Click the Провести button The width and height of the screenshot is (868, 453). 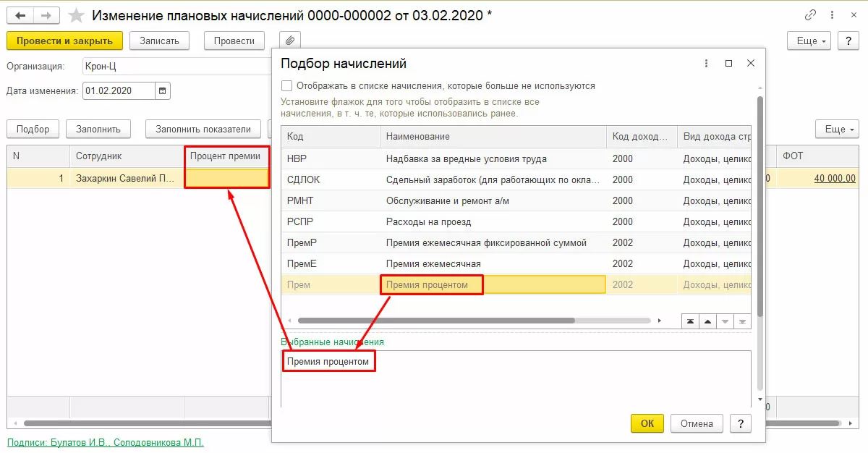pyautogui.click(x=234, y=41)
